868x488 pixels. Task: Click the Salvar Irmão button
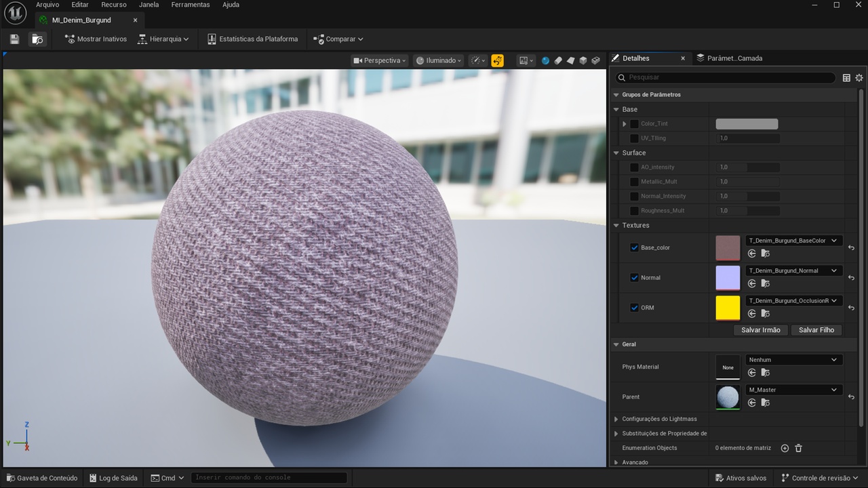[761, 330]
